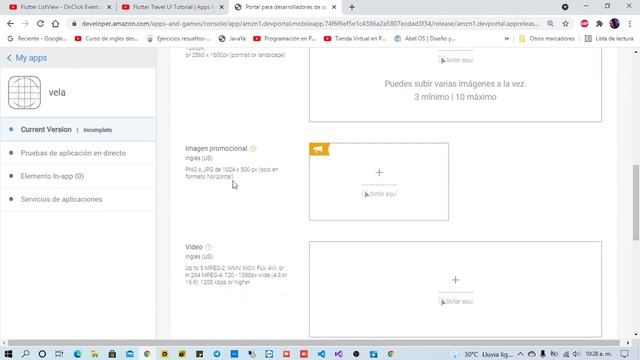The height and width of the screenshot is (360, 640).
Task: Open the clock showing 10:28 a. m.
Action: pyautogui.click(x=598, y=354)
